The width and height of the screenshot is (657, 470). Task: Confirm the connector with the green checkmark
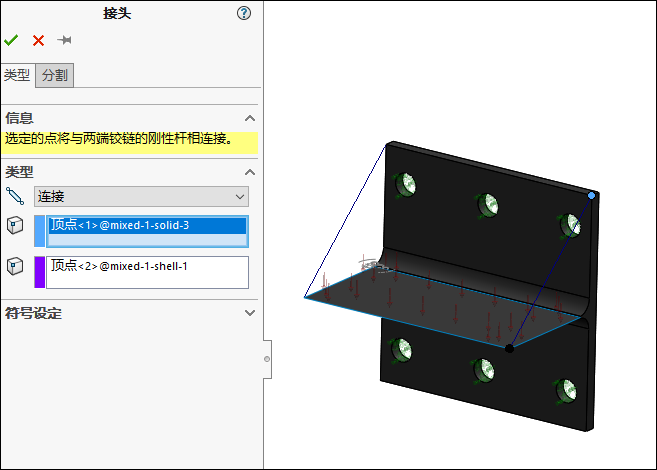11,40
